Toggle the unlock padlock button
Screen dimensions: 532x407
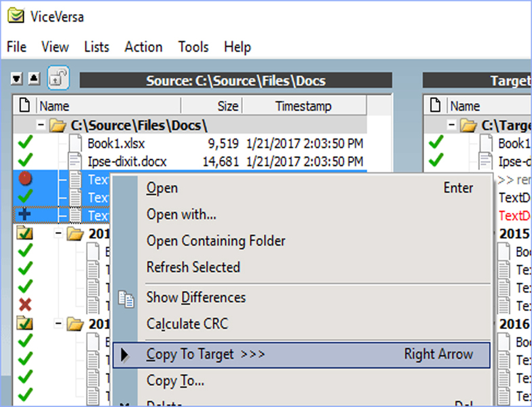[58, 78]
